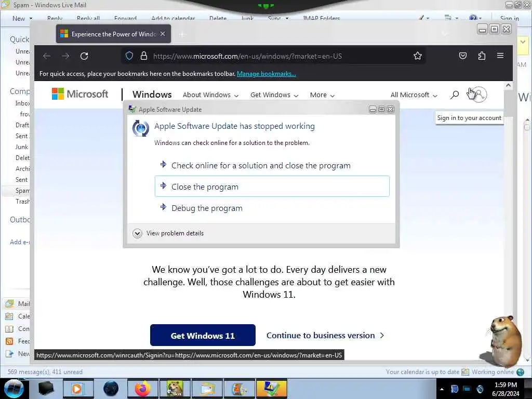
Task: Switch to Contacts view in Live Mail
Action: click(x=17, y=329)
